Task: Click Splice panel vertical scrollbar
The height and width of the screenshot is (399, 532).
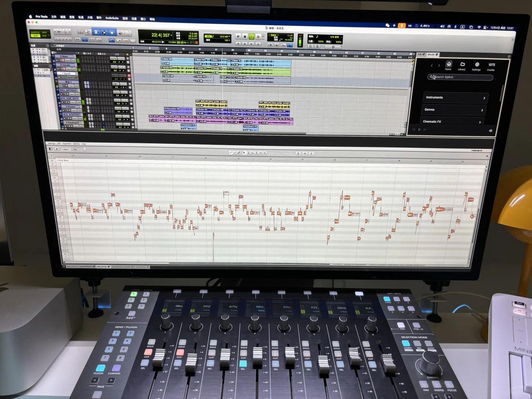Action: tap(502, 93)
